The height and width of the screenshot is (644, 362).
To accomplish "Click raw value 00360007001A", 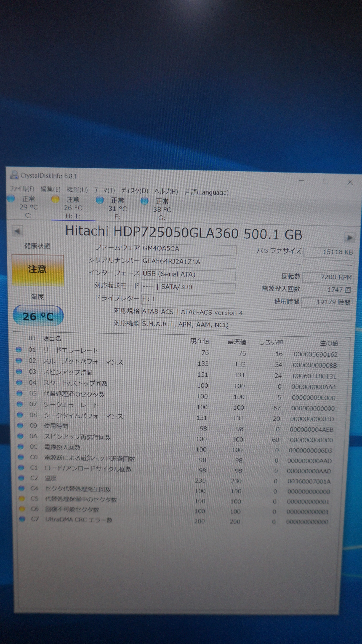I will click(309, 482).
